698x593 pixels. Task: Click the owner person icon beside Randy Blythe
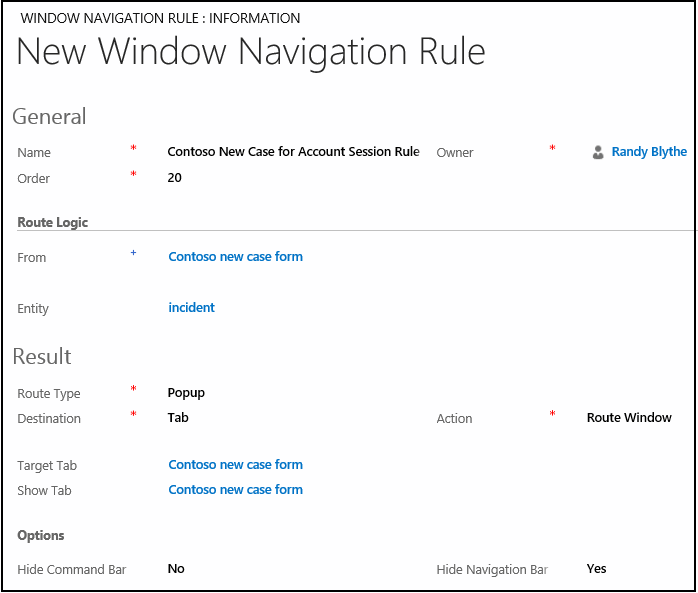[x=598, y=152]
